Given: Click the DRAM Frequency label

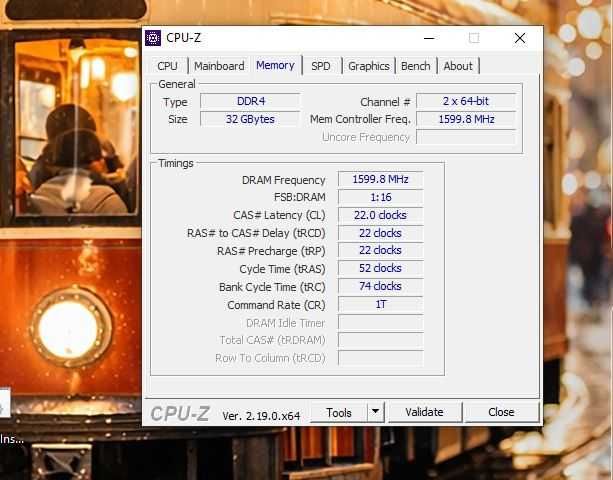Looking at the screenshot, I should (283, 180).
